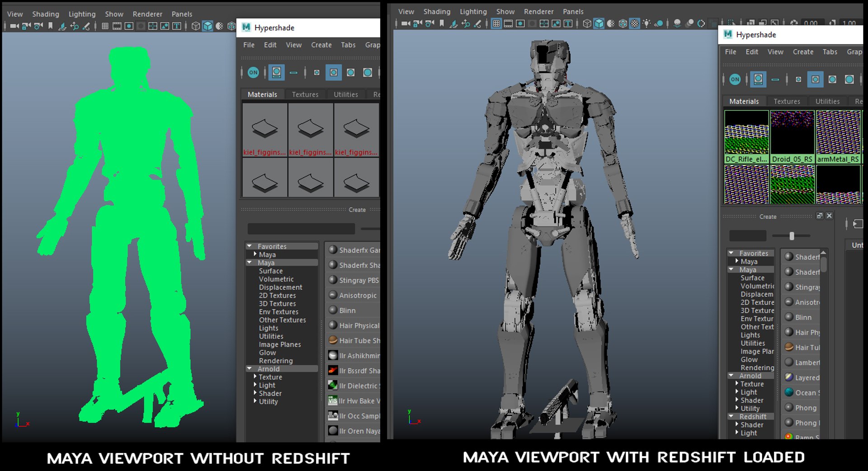
Task: Select small swatches icon in right Hypershade
Action: [x=798, y=80]
